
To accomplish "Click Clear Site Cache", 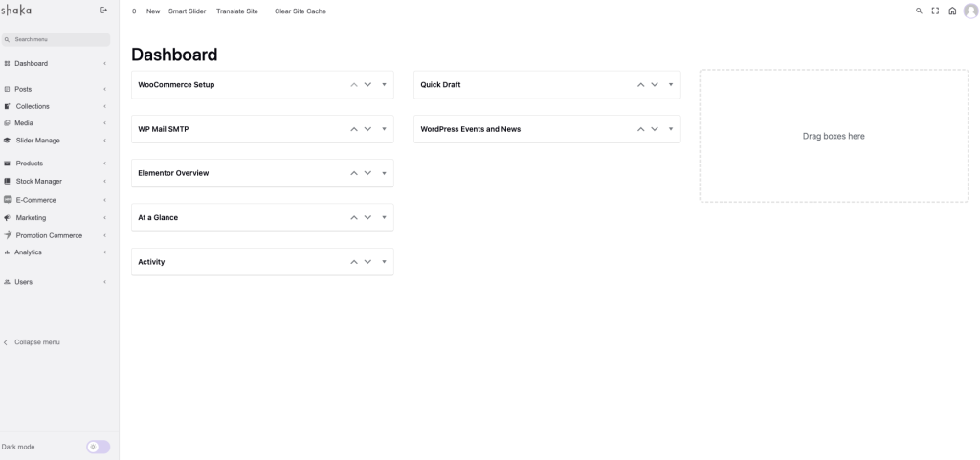I will pyautogui.click(x=301, y=11).
